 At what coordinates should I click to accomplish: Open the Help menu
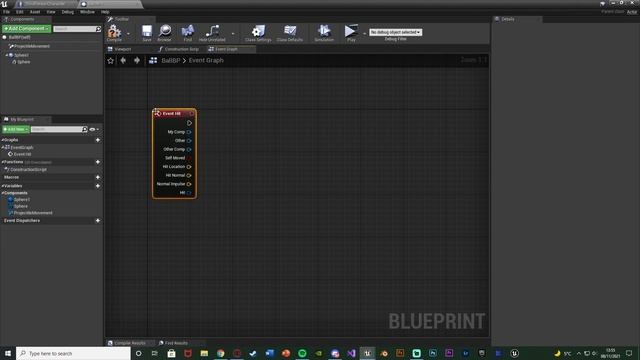[105, 12]
